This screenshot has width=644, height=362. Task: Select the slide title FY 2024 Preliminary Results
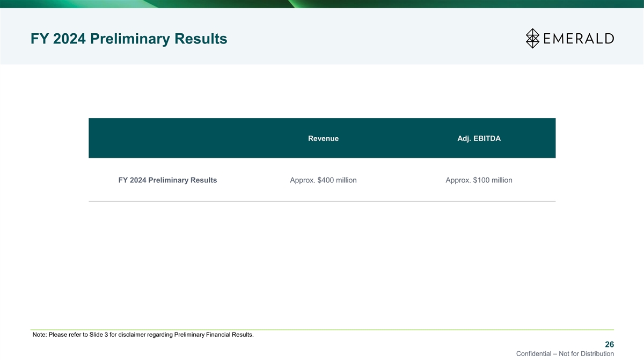(129, 39)
